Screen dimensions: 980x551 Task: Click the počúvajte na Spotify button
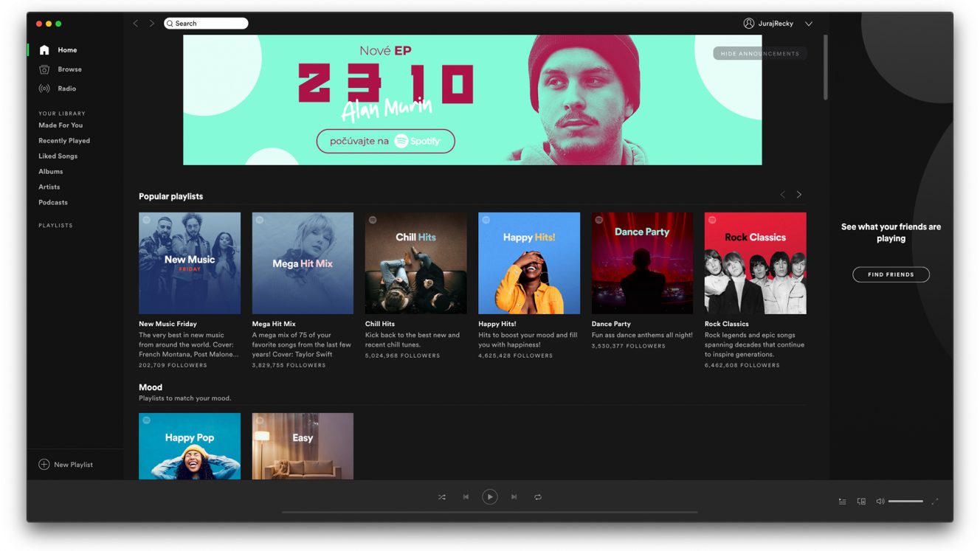385,141
